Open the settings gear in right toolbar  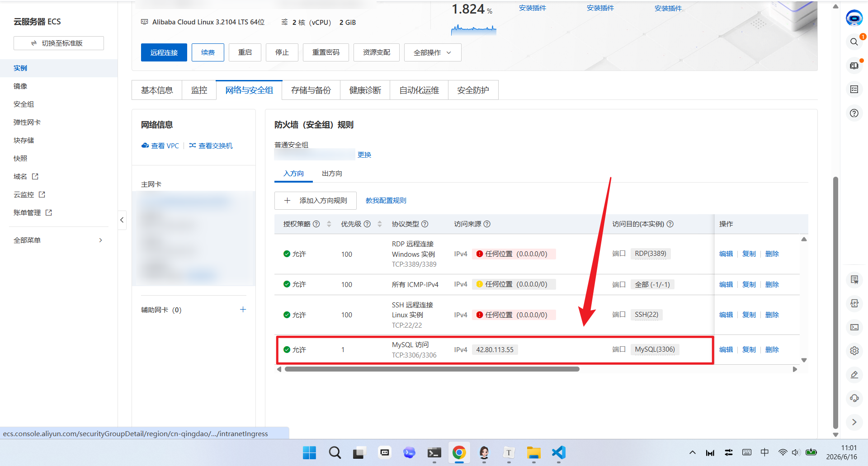(854, 351)
